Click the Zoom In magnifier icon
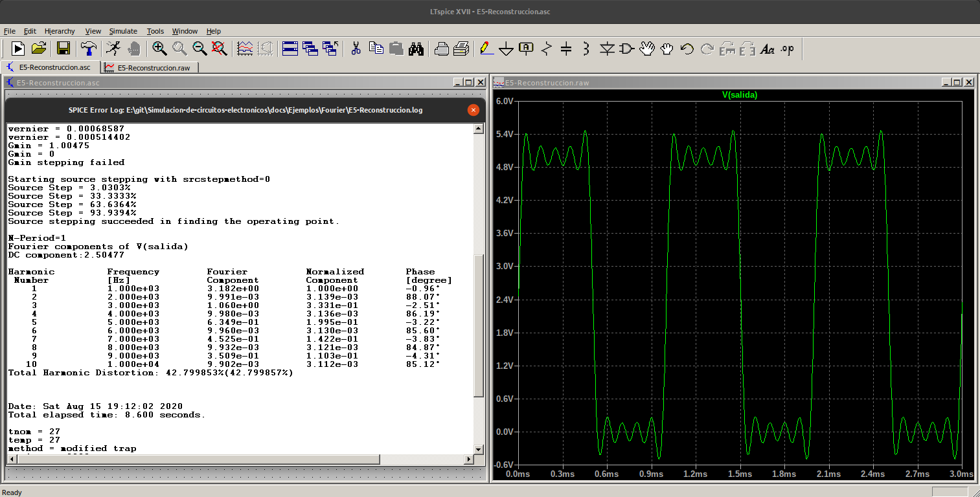The width and height of the screenshot is (980, 497). click(159, 48)
